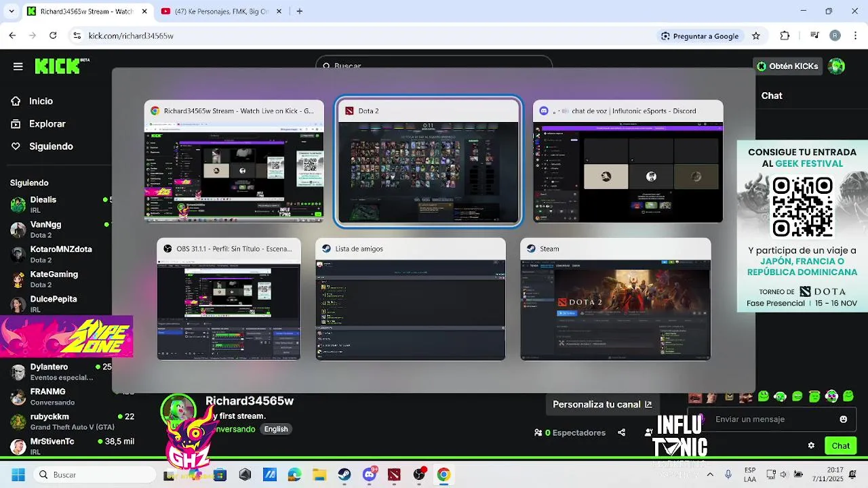Click the Espectadores viewers count
Viewport: 868px width, 488px height.
(570, 432)
